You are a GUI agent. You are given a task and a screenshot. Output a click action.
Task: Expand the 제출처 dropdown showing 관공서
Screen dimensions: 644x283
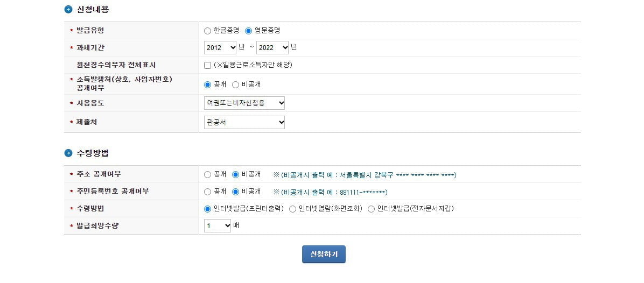[x=244, y=122]
